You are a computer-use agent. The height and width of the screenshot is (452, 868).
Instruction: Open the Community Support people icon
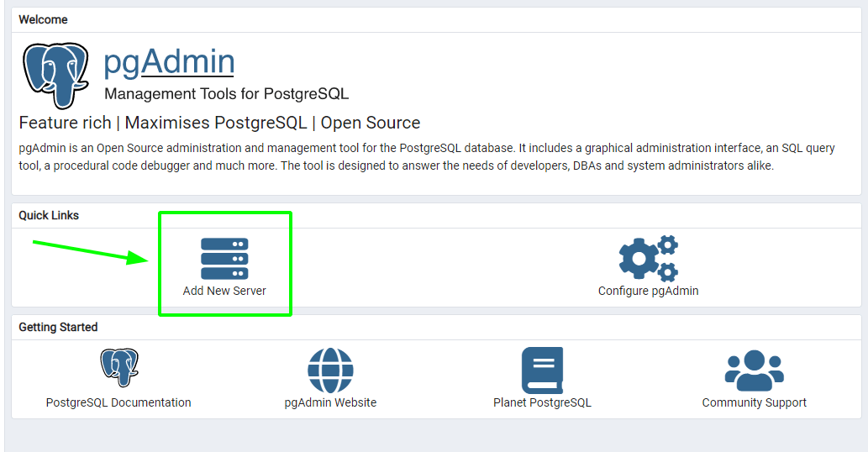(754, 370)
